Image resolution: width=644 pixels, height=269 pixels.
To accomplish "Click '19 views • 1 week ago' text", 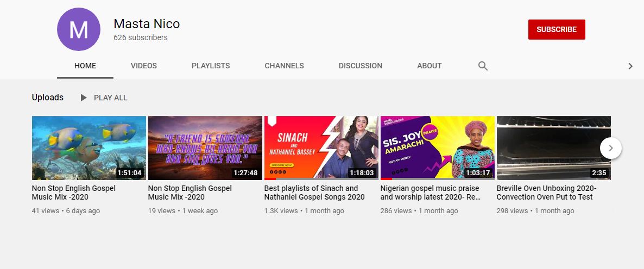I will pos(183,211).
